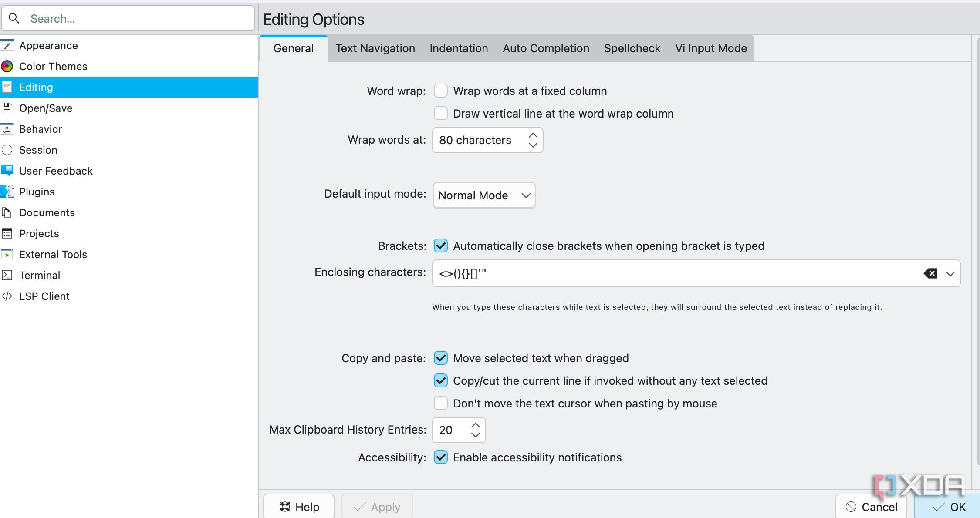This screenshot has width=980, height=518.
Task: Open the Spellcheck tab
Action: click(x=632, y=48)
